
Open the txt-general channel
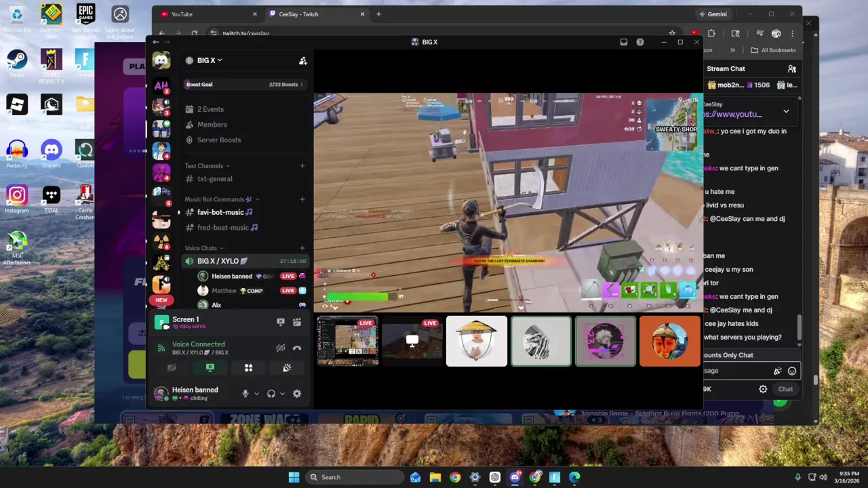245,179
